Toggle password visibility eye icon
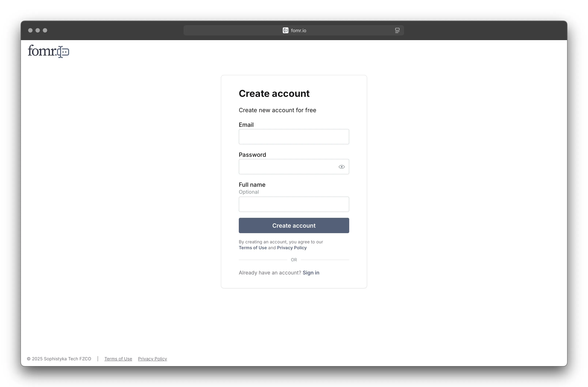 pyautogui.click(x=341, y=167)
